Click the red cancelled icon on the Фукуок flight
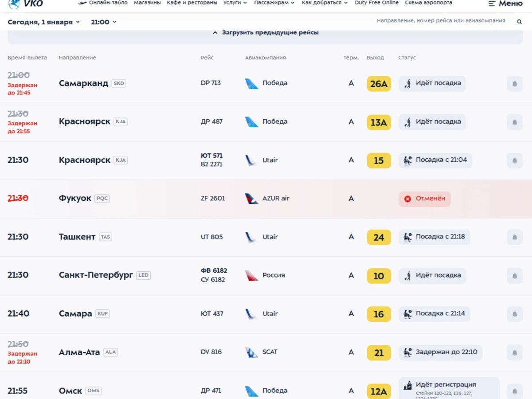The image size is (532, 399). point(407,199)
